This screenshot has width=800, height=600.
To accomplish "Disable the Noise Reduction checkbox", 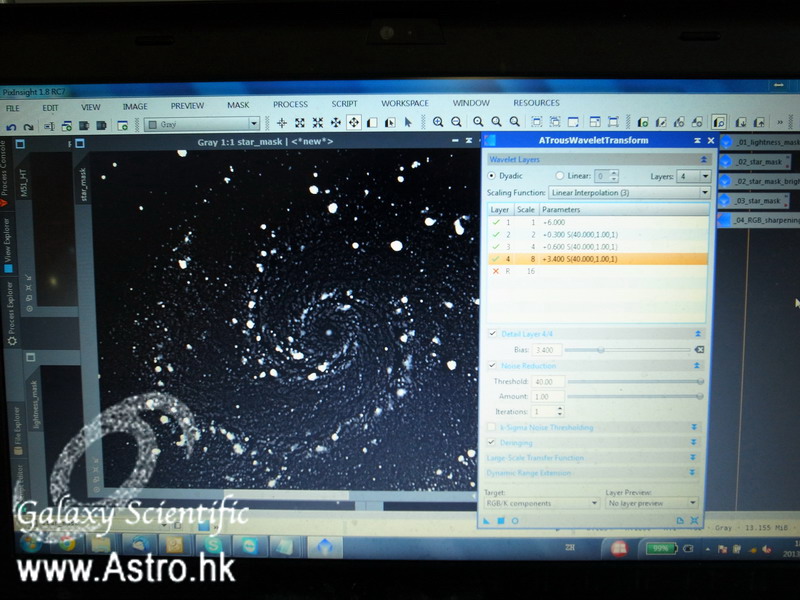I will [492, 366].
